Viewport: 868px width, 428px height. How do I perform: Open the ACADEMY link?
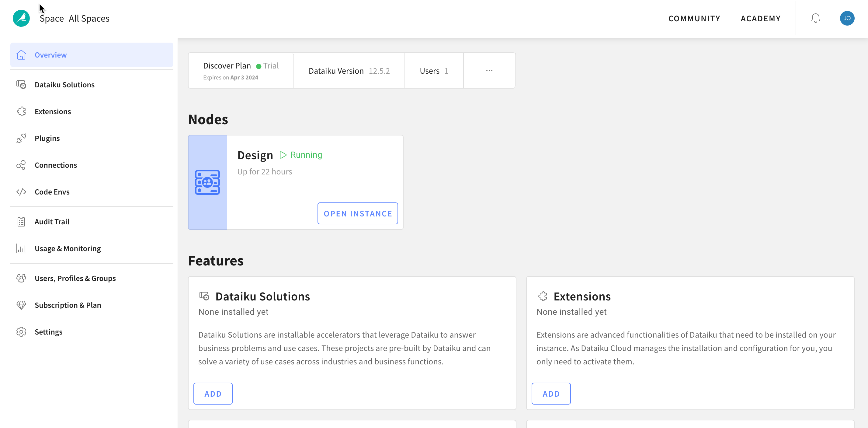760,18
